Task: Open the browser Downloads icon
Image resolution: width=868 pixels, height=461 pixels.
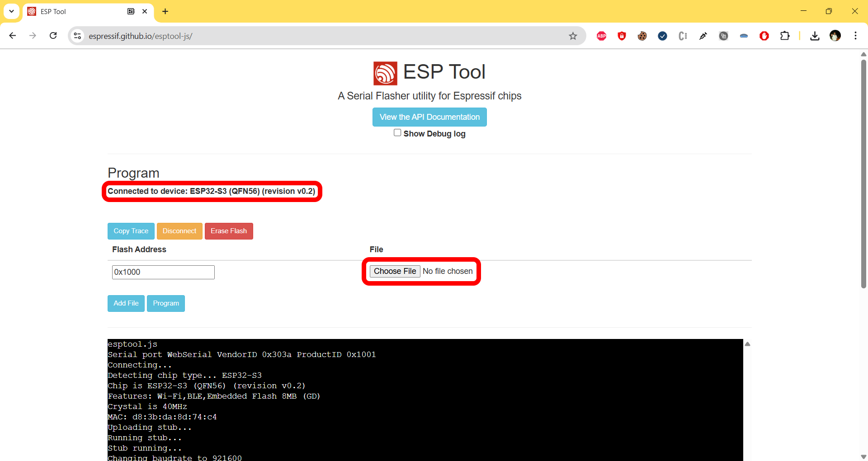Action: point(815,36)
